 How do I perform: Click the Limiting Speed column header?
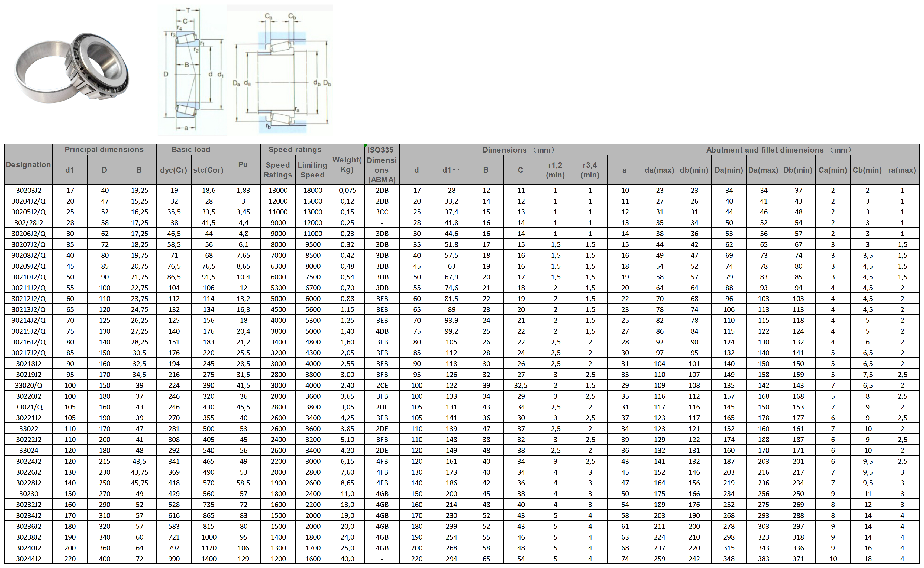[312, 170]
